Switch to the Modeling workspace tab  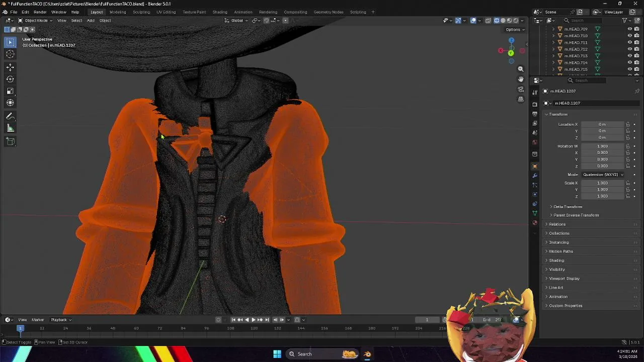118,12
